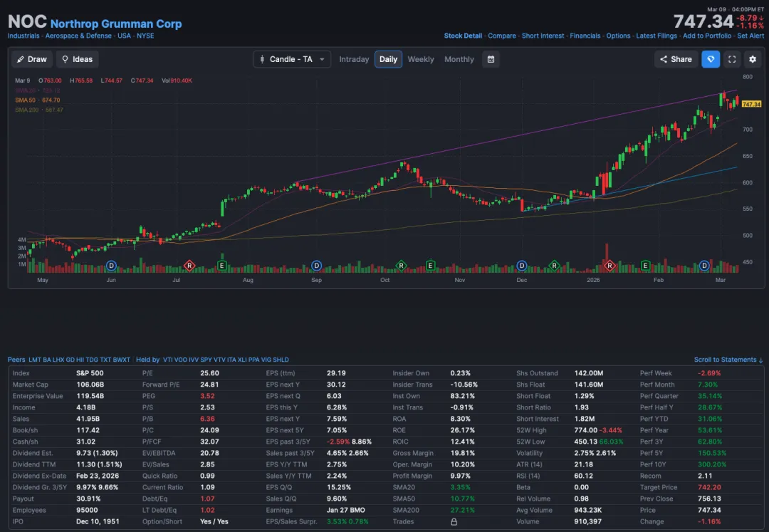The image size is (769, 532).
Task: Click Scroll to Statements
Action: click(728, 360)
